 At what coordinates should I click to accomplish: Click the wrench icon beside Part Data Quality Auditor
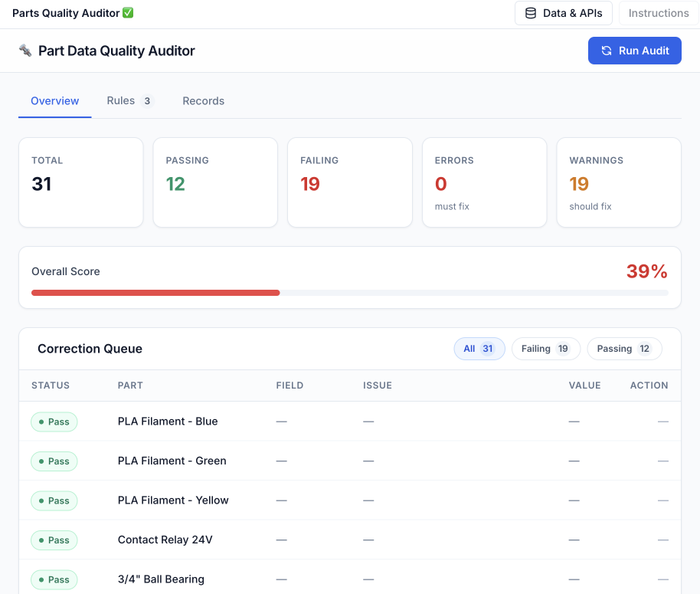(25, 51)
